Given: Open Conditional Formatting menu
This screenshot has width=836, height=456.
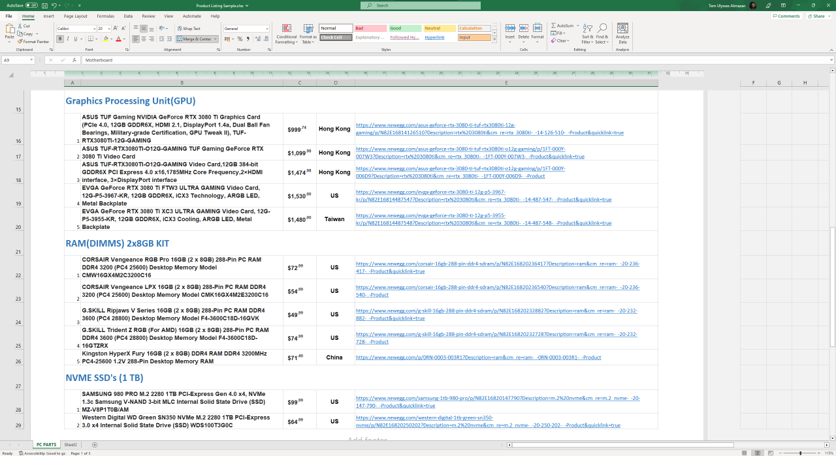Looking at the screenshot, I should pyautogui.click(x=286, y=34).
